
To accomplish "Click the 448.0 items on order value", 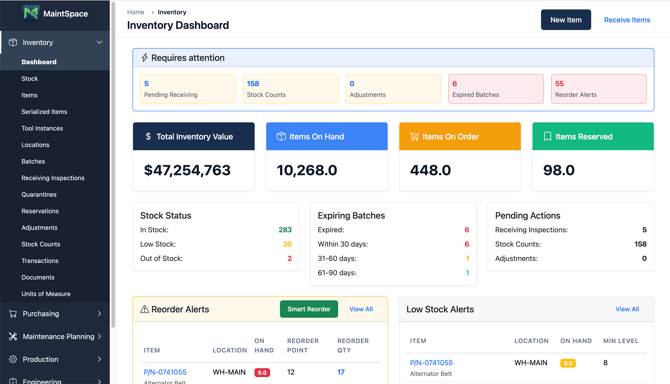I will pyautogui.click(x=430, y=170).
